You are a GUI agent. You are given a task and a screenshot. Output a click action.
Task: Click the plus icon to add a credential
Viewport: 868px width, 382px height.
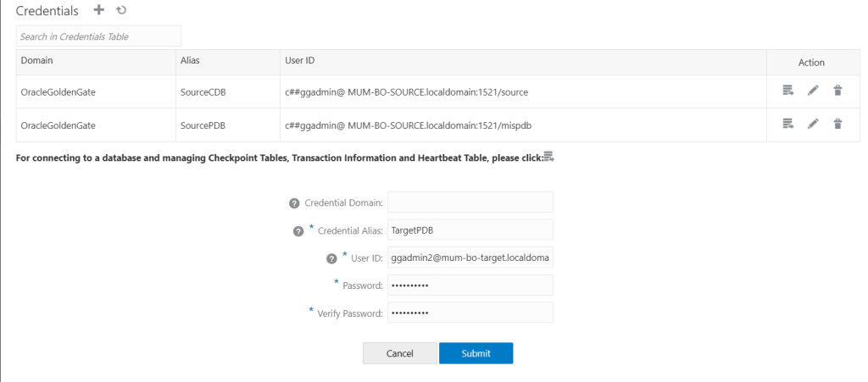click(98, 10)
